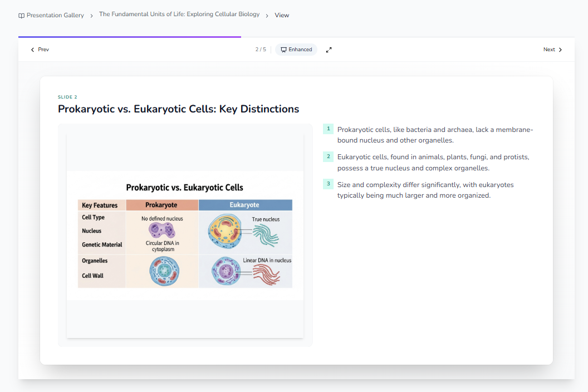
Task: Click the monitor icon inside the Enhanced button
Action: (283, 50)
